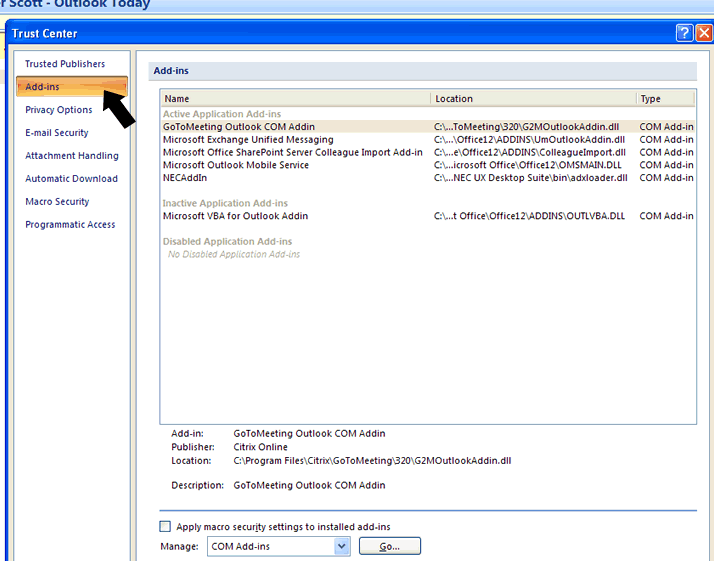Go to E-mail Security settings
This screenshot has width=714, height=561.
pyautogui.click(x=56, y=133)
